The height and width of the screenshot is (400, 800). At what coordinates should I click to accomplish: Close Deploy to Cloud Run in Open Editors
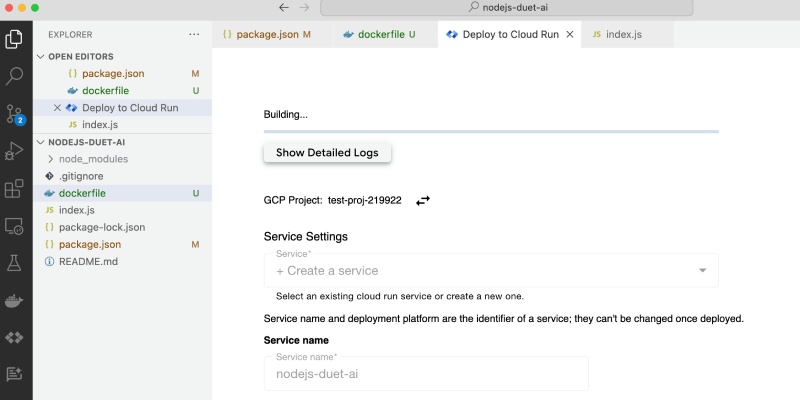pyautogui.click(x=57, y=108)
